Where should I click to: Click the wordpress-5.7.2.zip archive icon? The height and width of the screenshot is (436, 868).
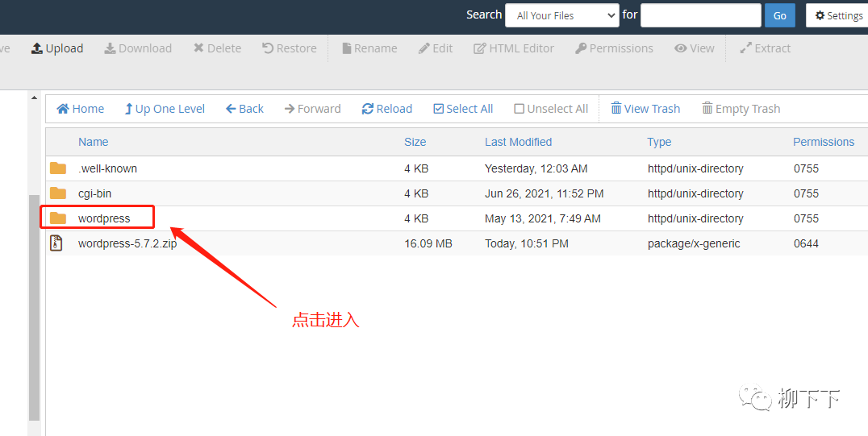click(56, 243)
